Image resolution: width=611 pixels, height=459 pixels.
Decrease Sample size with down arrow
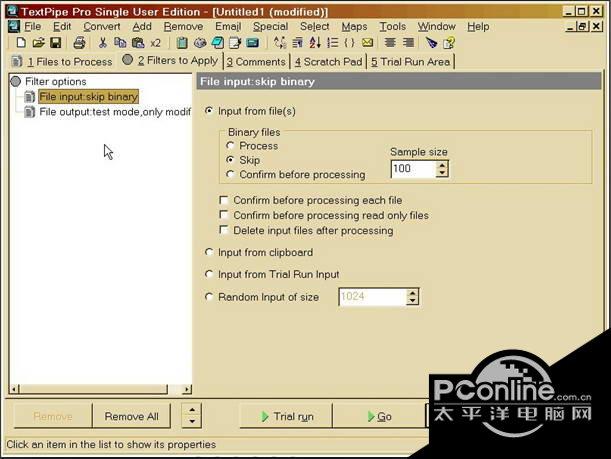pyautogui.click(x=442, y=173)
